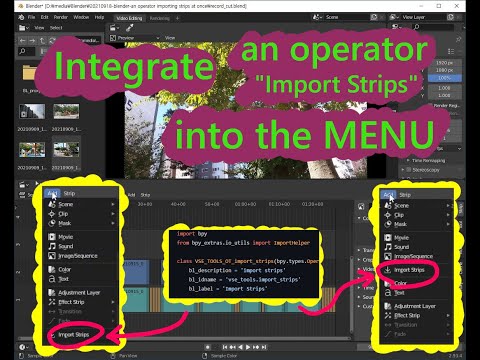Choose Movie in the left Add menu
The height and width of the screenshot is (360, 480).
pos(81,237)
